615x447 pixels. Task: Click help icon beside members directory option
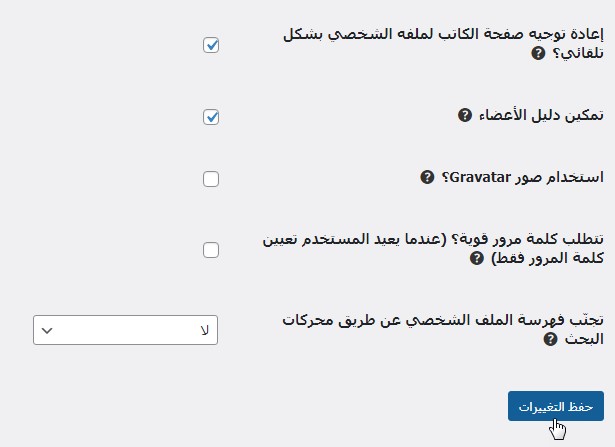464,116
